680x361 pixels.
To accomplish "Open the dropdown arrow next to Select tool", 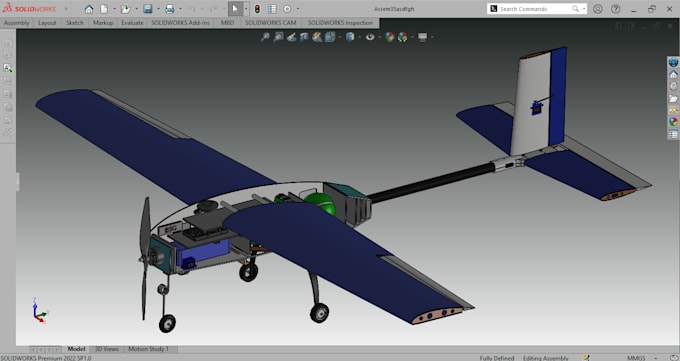I will point(246,9).
